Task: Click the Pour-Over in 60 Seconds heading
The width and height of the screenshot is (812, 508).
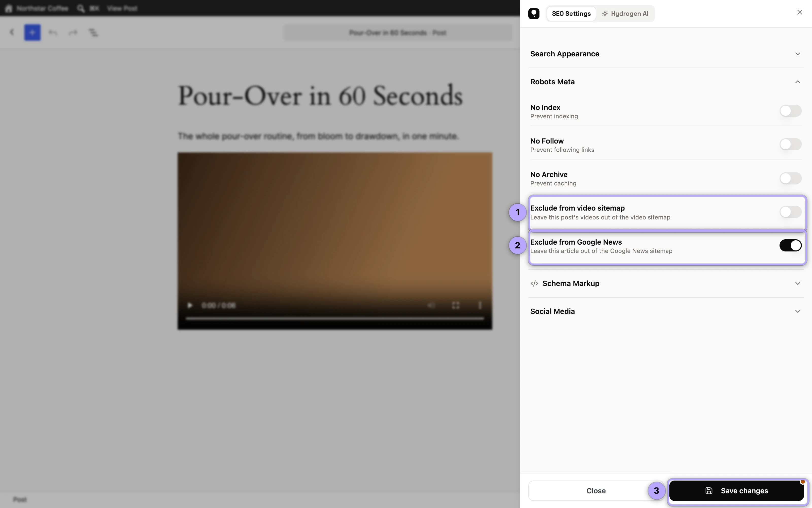Action: coord(320,96)
